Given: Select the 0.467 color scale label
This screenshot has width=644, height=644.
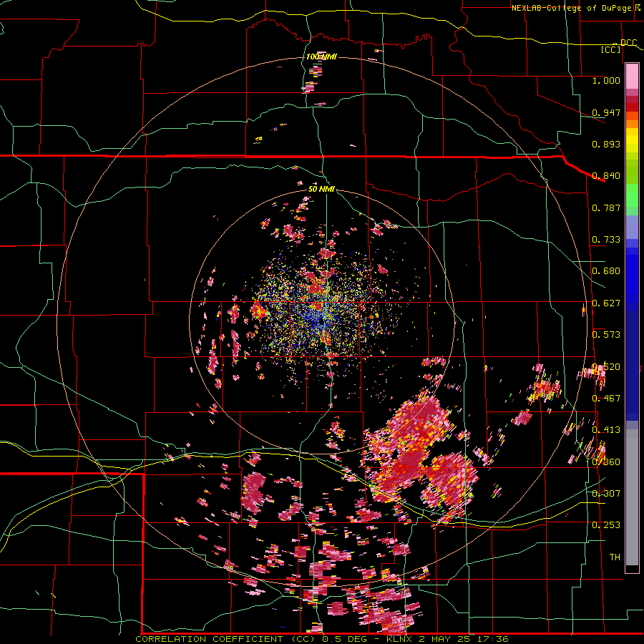Looking at the screenshot, I should tap(606, 399).
